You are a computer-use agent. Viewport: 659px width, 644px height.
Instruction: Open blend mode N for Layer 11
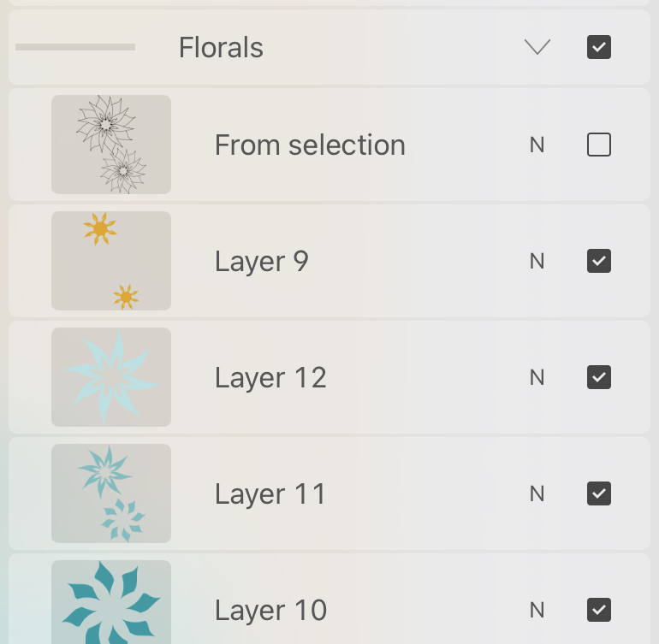[537, 493]
